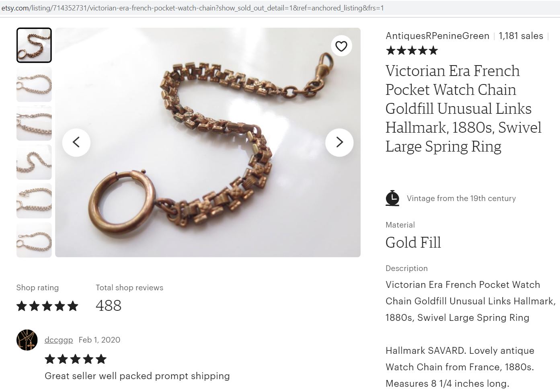Viewport: 560px width, 392px height.
Task: Select the fourth chain thumbnail
Action: coord(34,162)
